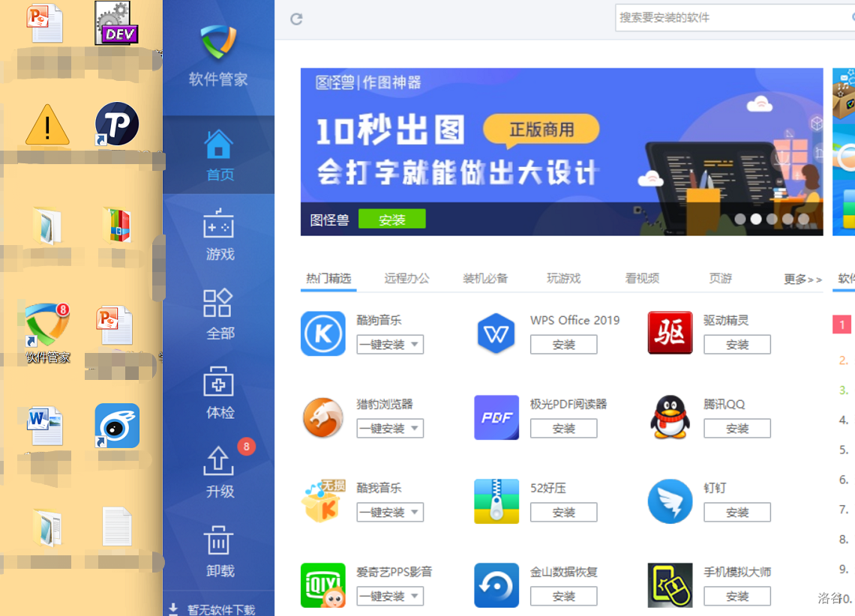Click 安装 for 手机模拟大师

coord(737,597)
